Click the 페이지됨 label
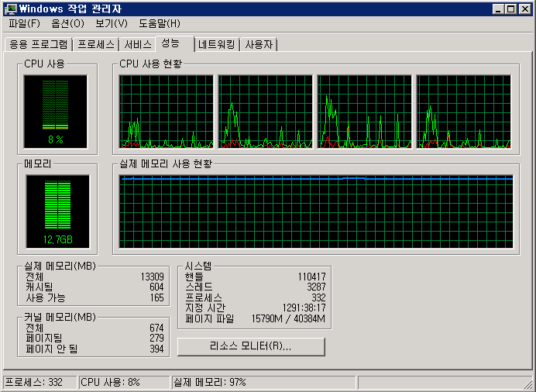This screenshot has height=392, width=536. (43, 338)
